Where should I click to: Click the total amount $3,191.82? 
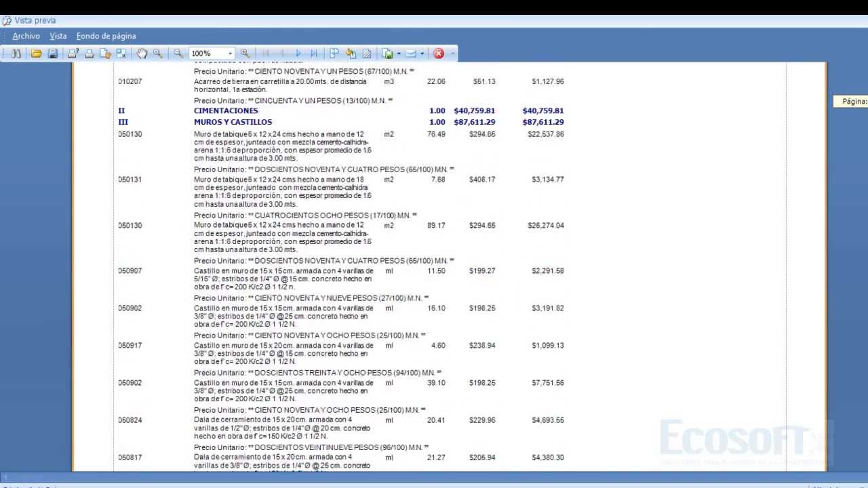click(x=548, y=308)
